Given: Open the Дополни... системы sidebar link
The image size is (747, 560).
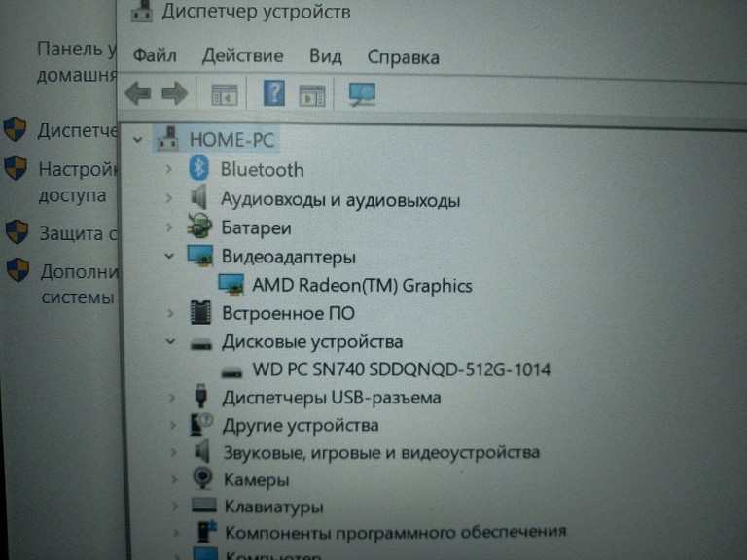Looking at the screenshot, I should point(80,284).
